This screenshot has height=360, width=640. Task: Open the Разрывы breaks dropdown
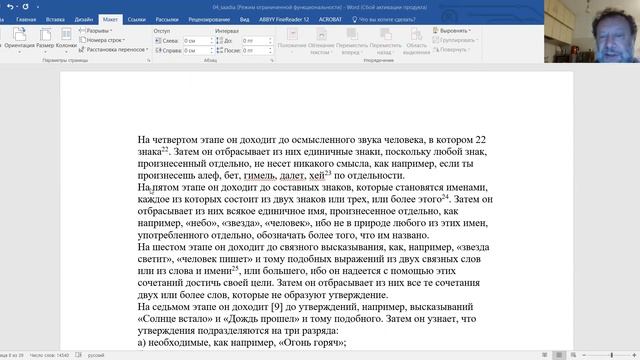pos(96,31)
